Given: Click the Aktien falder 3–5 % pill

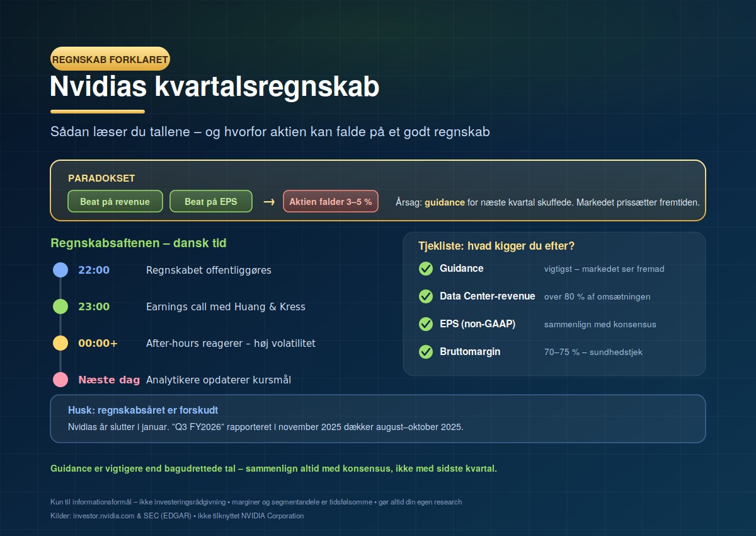Looking at the screenshot, I should pyautogui.click(x=331, y=202).
